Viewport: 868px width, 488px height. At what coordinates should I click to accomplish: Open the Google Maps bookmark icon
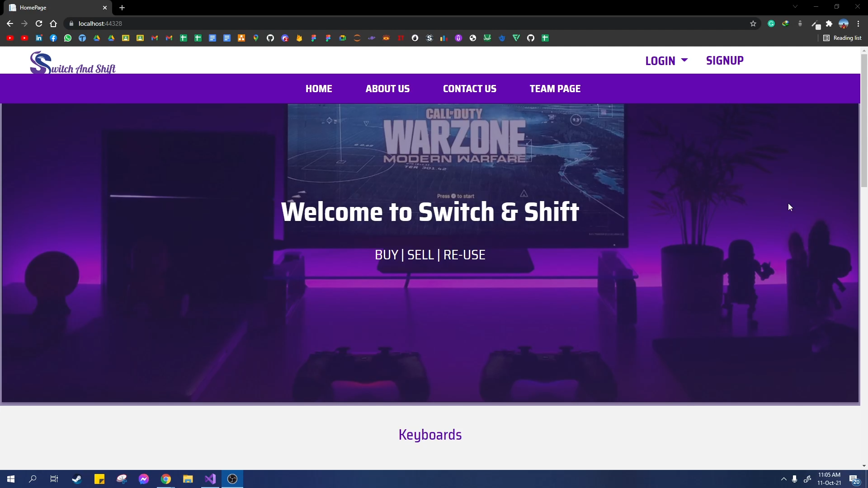(256, 38)
